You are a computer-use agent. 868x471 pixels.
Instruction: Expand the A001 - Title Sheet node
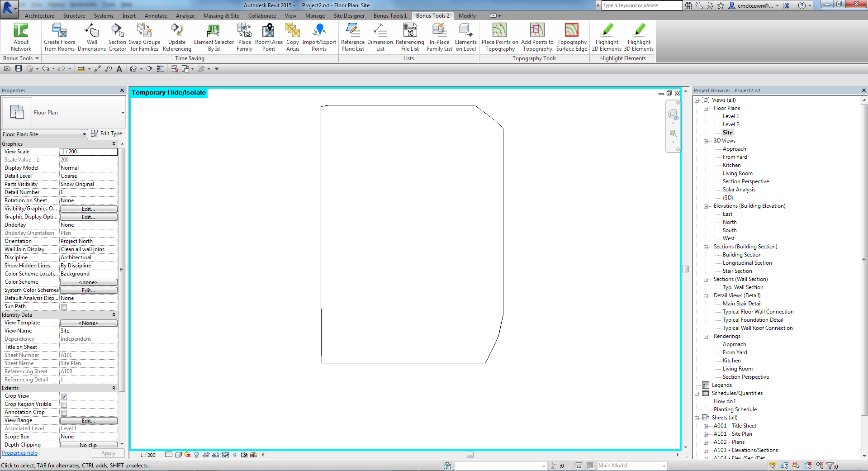pyautogui.click(x=706, y=426)
